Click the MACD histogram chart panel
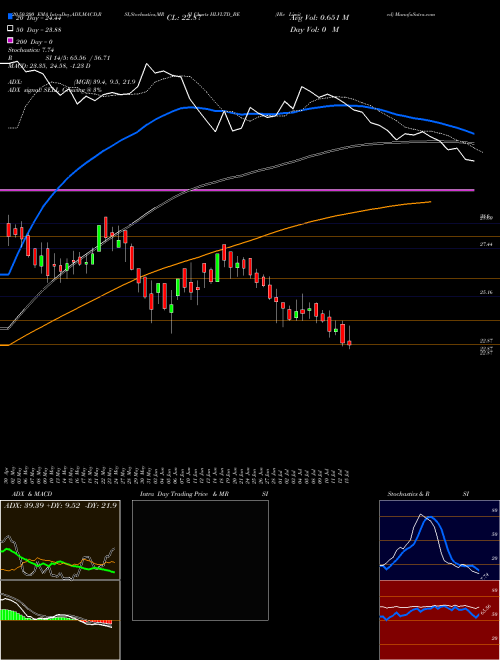This screenshot has height=660, width=500. [60, 620]
